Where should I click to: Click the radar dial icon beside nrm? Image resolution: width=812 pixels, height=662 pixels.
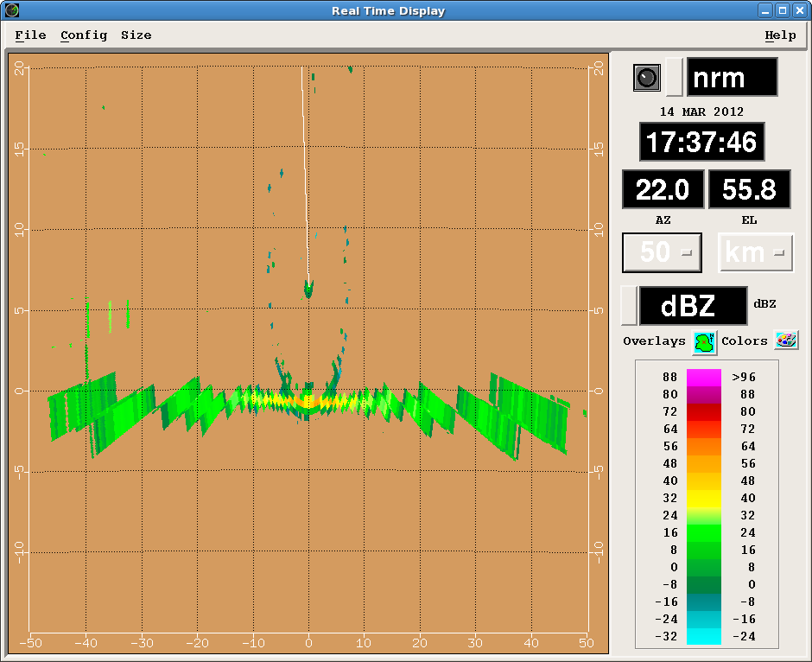pos(647,78)
